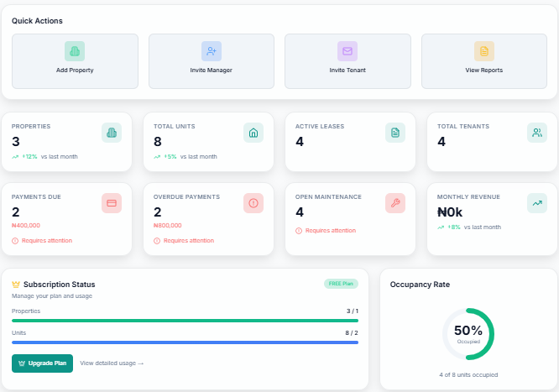Viewport: 559px width, 392px height.
Task: Click the '8 / 2' units usage count
Action: click(x=352, y=332)
